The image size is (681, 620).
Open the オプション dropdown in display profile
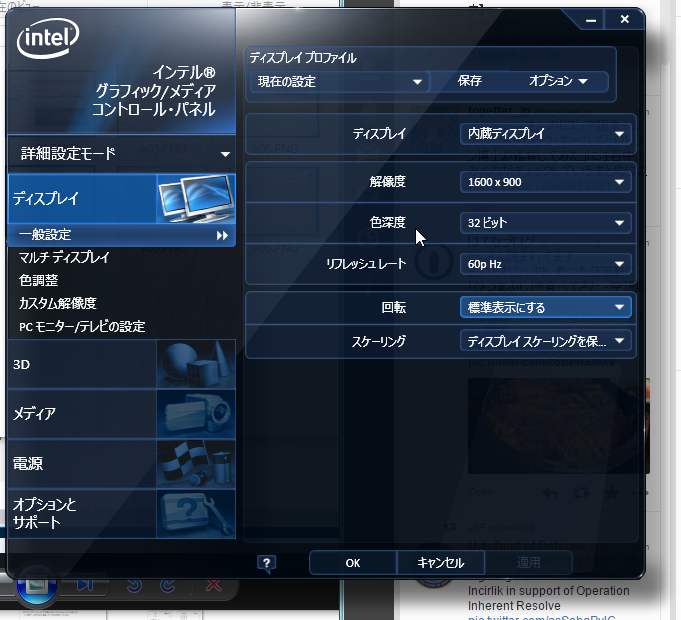pyautogui.click(x=558, y=81)
